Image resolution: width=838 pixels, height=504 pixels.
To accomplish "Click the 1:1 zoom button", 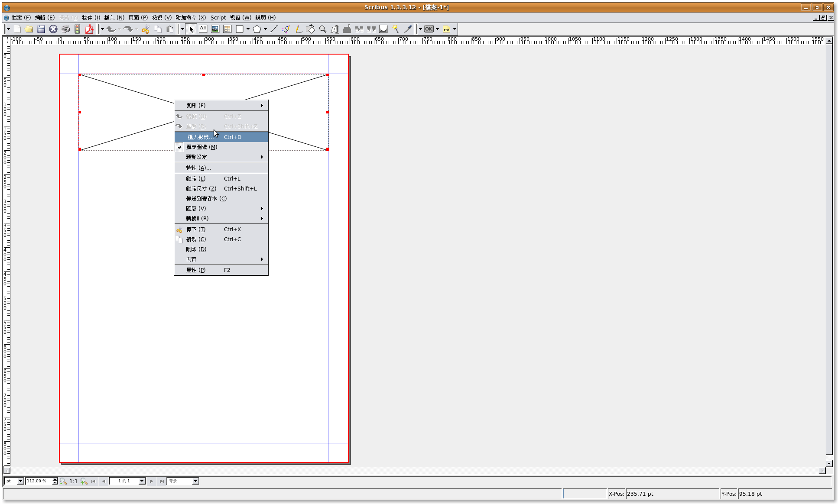I will click(x=74, y=481).
